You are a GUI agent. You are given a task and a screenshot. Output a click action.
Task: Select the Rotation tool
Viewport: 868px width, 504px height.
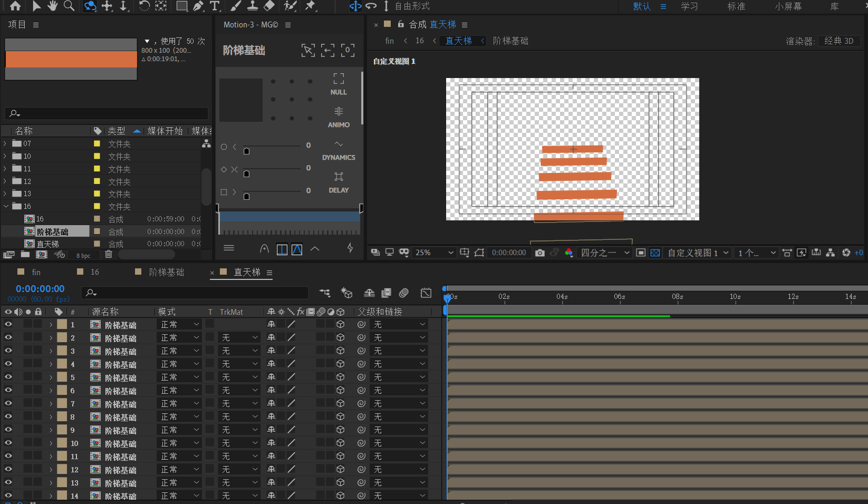click(144, 6)
